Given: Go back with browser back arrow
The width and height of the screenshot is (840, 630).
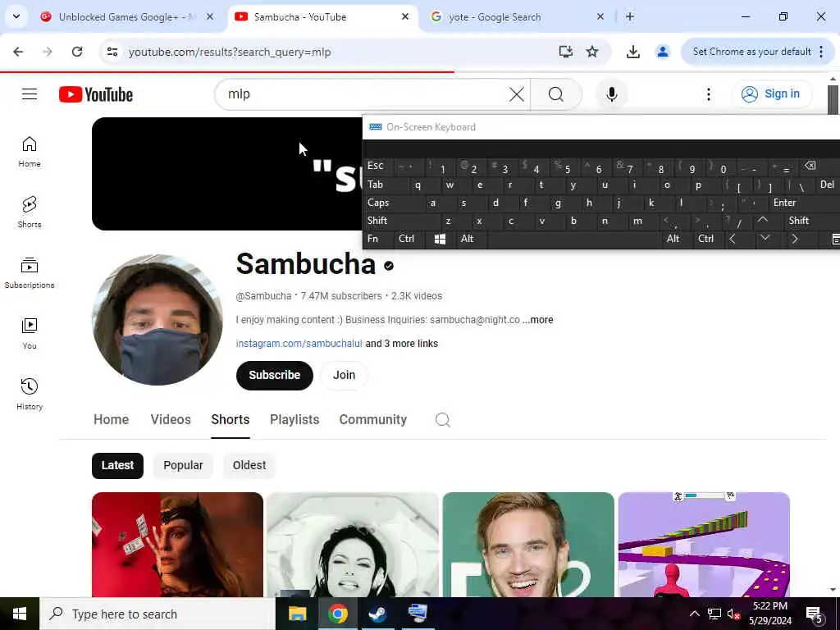Looking at the screenshot, I should coord(18,52).
